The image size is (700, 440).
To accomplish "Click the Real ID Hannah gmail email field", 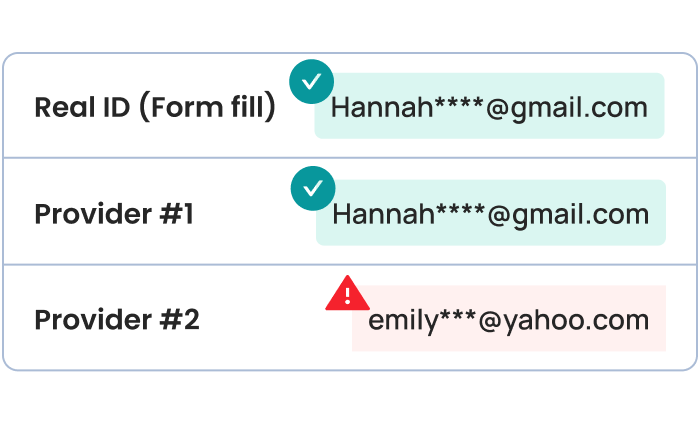I will click(489, 107).
